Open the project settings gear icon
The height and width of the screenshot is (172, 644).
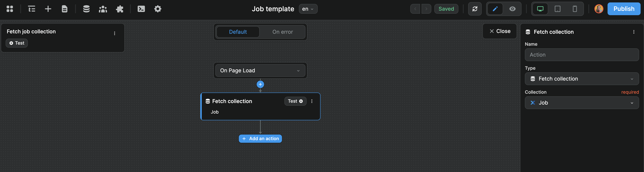158,9
